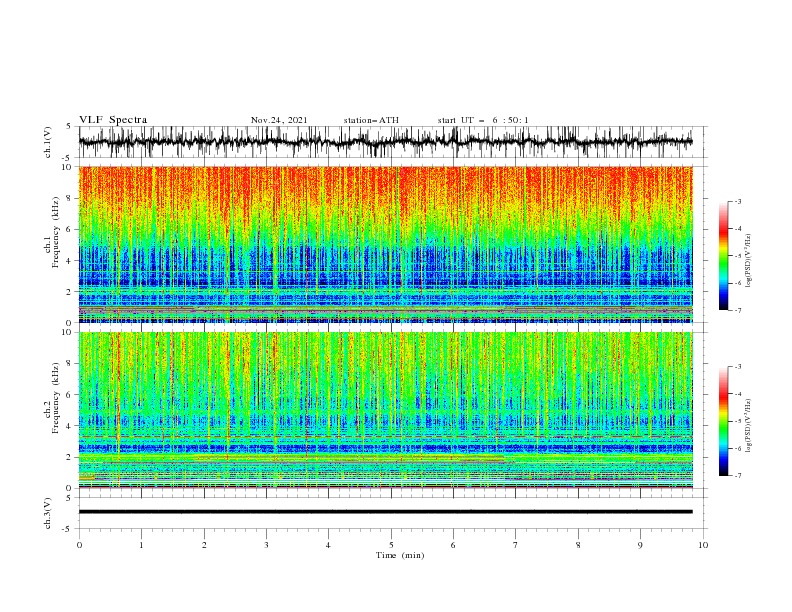The image size is (792, 612).
Task: Click x-axis time tick label "5"
Action: pos(391,545)
